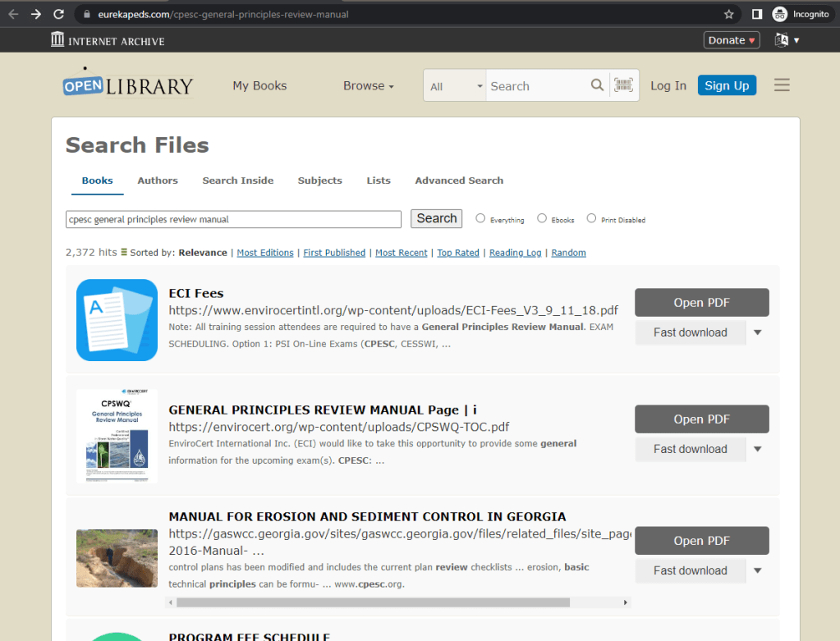Select the Everything radio button
This screenshot has height=641, width=840.
coord(480,218)
